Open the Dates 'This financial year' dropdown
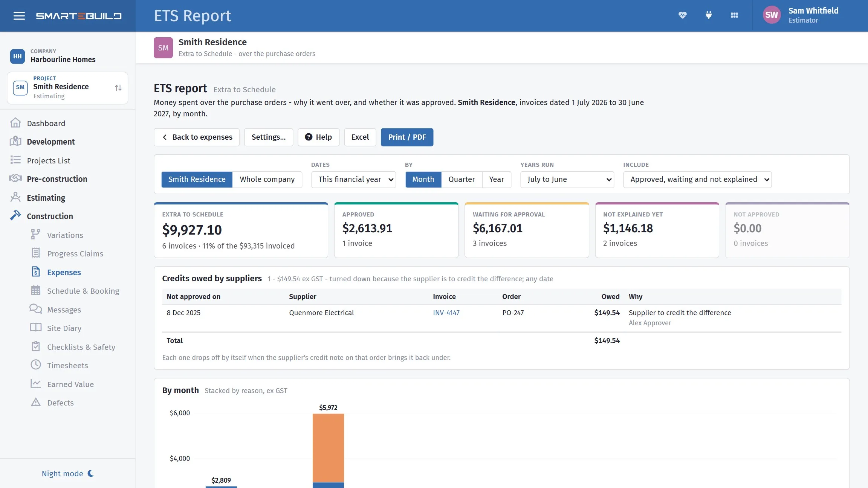The image size is (868, 488). point(353,179)
